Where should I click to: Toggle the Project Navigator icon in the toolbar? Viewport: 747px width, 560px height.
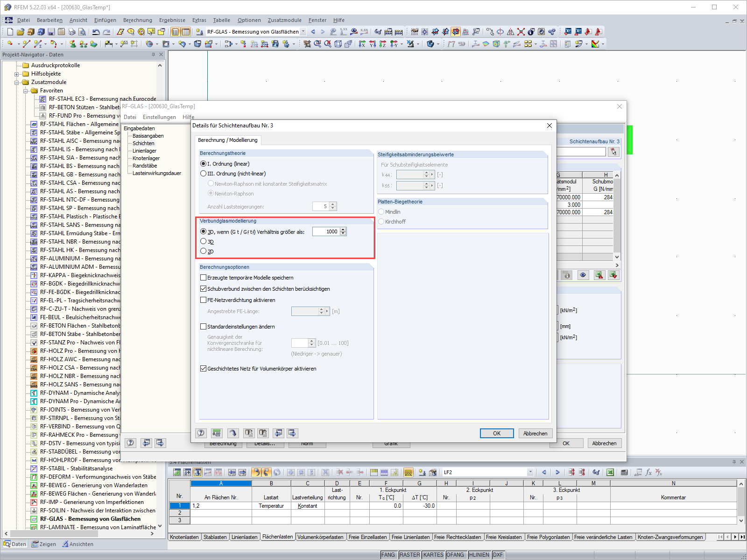[176, 32]
